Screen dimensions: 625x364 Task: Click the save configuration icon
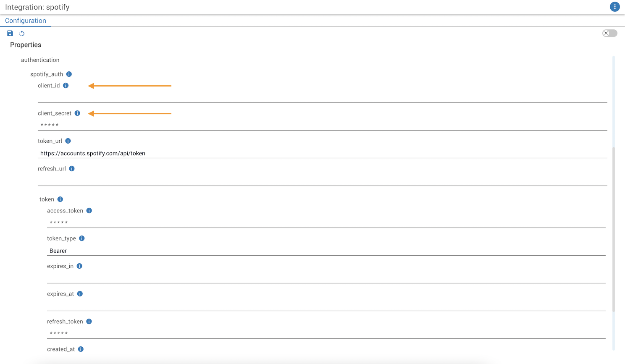click(10, 34)
